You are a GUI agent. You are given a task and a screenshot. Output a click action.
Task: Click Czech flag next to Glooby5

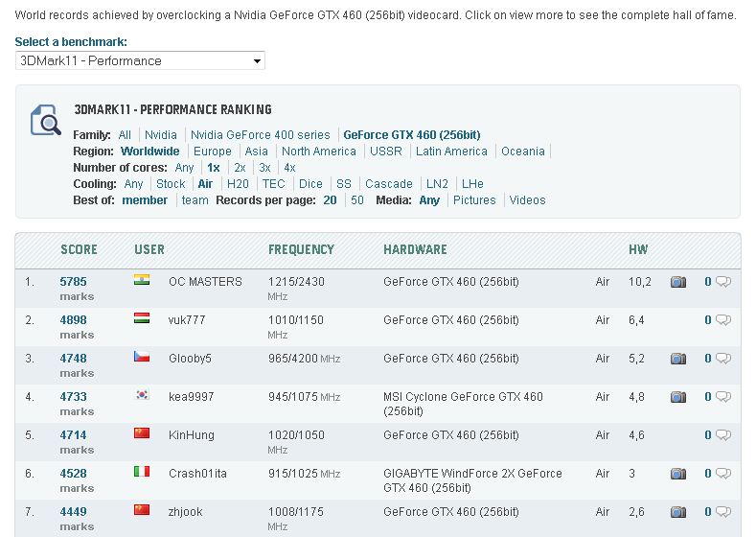pyautogui.click(x=142, y=357)
